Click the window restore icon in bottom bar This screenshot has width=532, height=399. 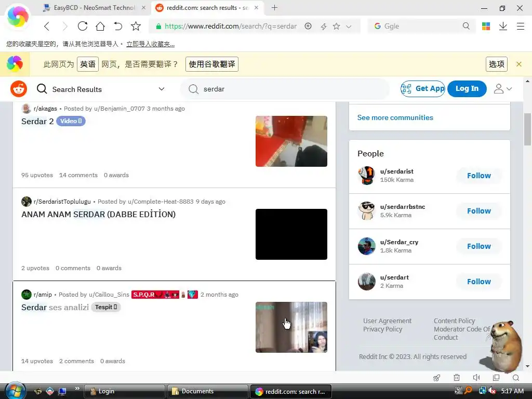click(496, 378)
